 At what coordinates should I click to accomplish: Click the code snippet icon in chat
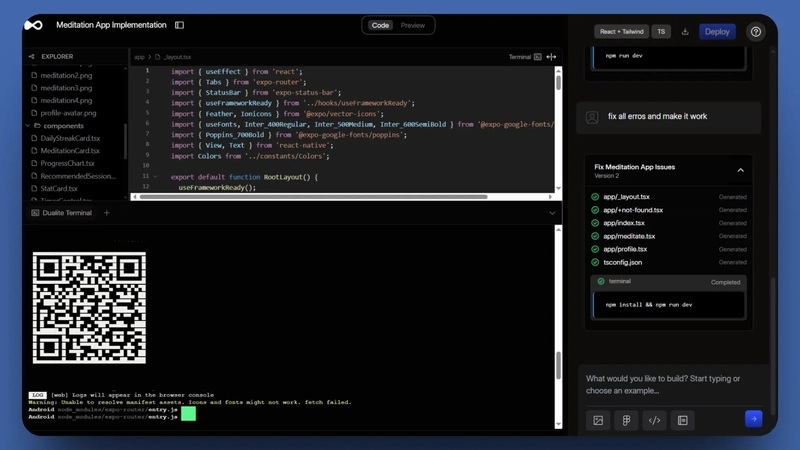(654, 420)
